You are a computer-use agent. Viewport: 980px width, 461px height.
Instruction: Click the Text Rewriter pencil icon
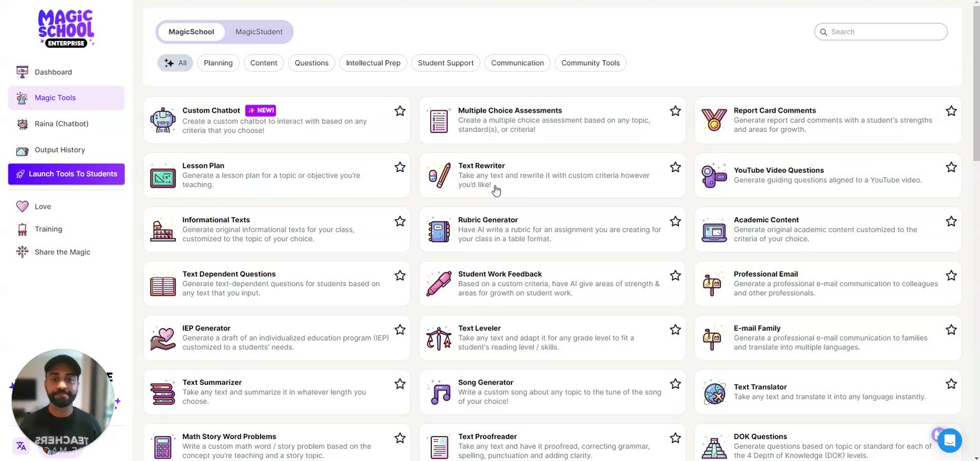pyautogui.click(x=438, y=175)
